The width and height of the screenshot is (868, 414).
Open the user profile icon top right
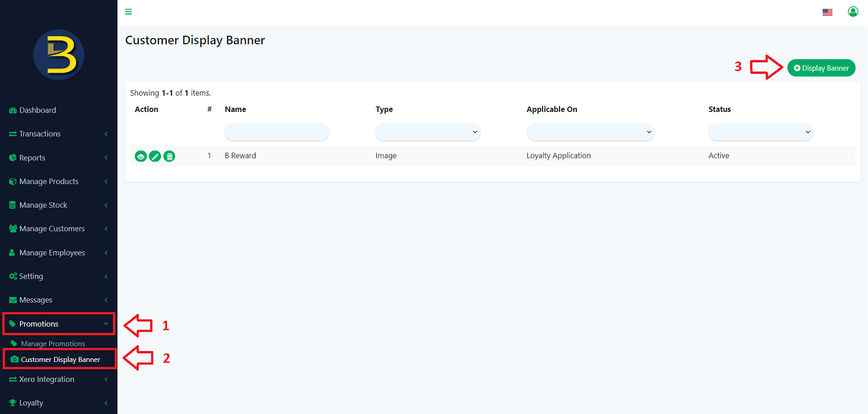853,11
